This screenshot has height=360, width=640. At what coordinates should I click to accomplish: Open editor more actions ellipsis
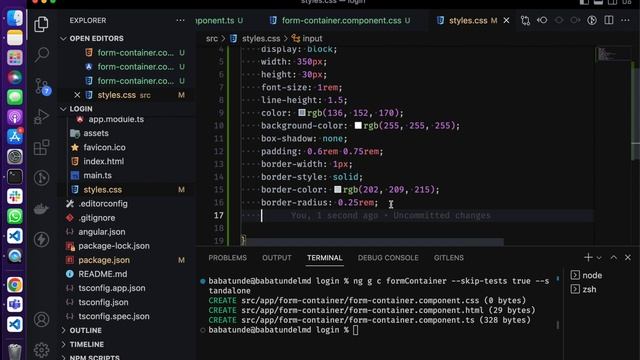coord(625,20)
